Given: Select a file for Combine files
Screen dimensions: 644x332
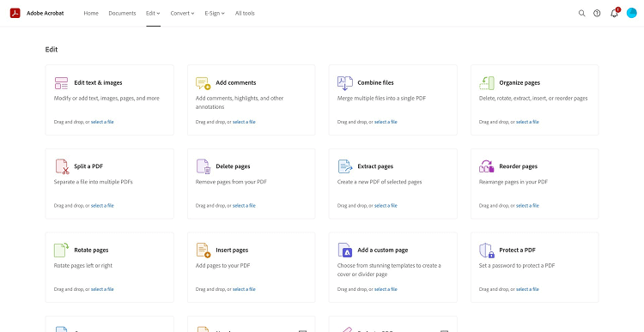Looking at the screenshot, I should [386, 122].
